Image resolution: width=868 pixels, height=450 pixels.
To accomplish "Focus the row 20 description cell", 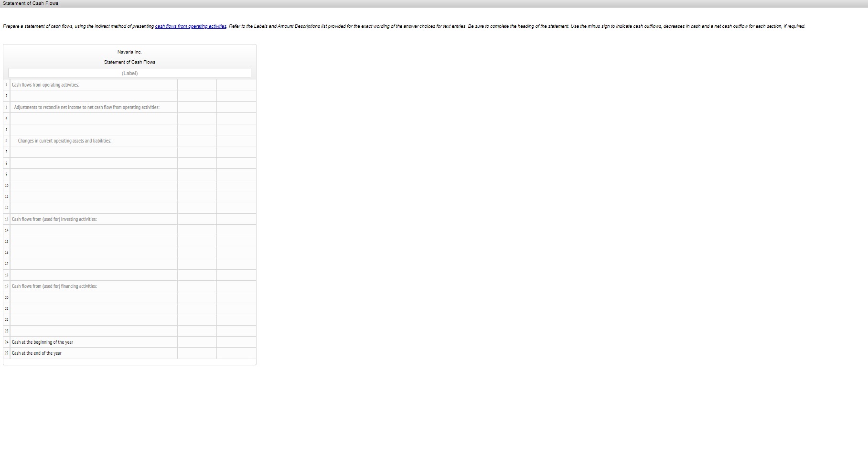I will [94, 297].
